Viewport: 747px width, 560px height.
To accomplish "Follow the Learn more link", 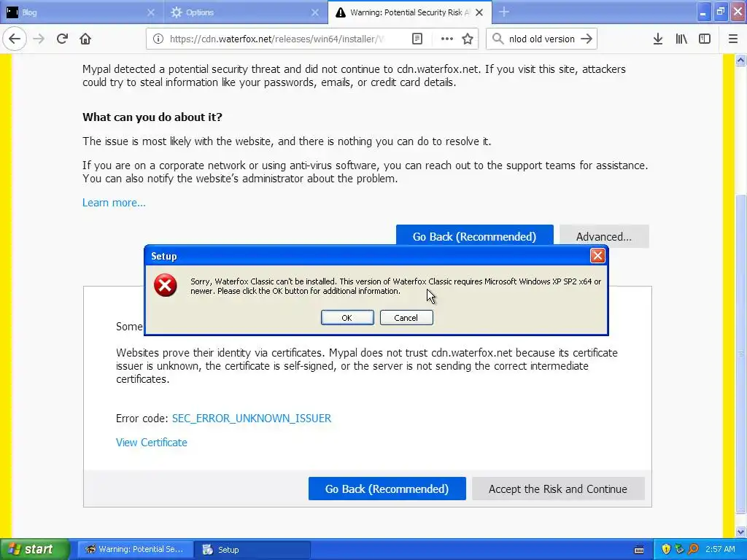I will pyautogui.click(x=114, y=203).
